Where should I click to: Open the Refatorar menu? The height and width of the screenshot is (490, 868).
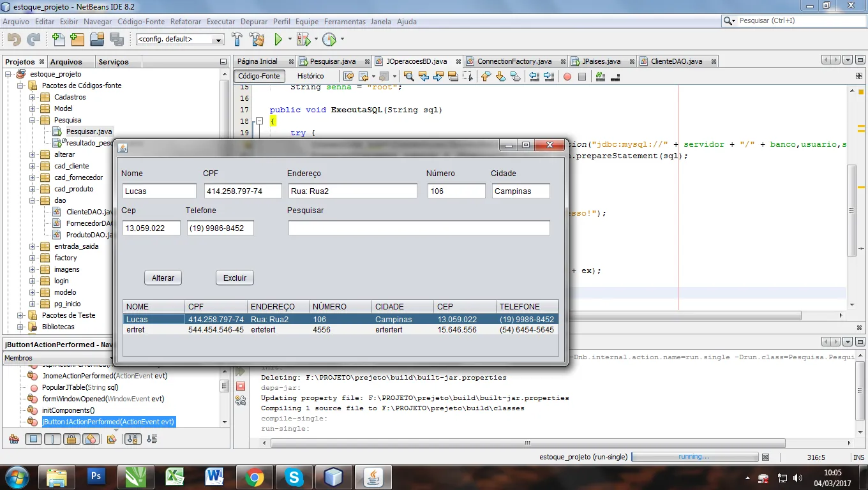186,22
